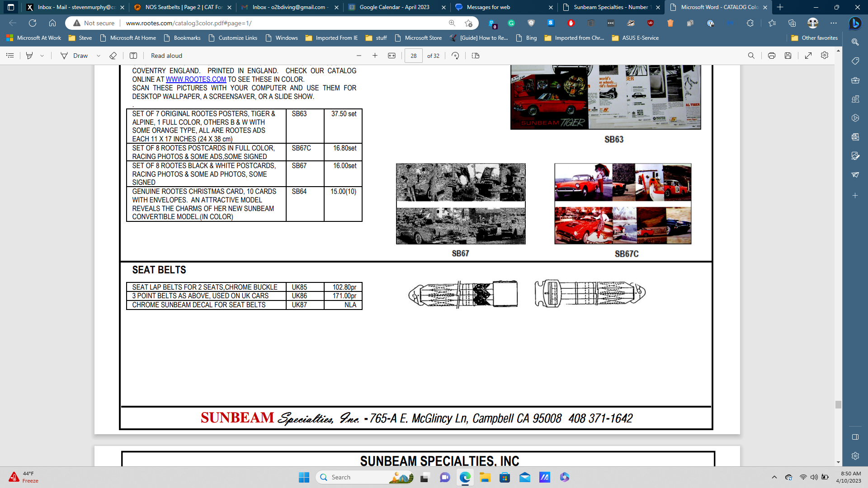
Task: Select the Highlight tool
Action: (x=29, y=56)
